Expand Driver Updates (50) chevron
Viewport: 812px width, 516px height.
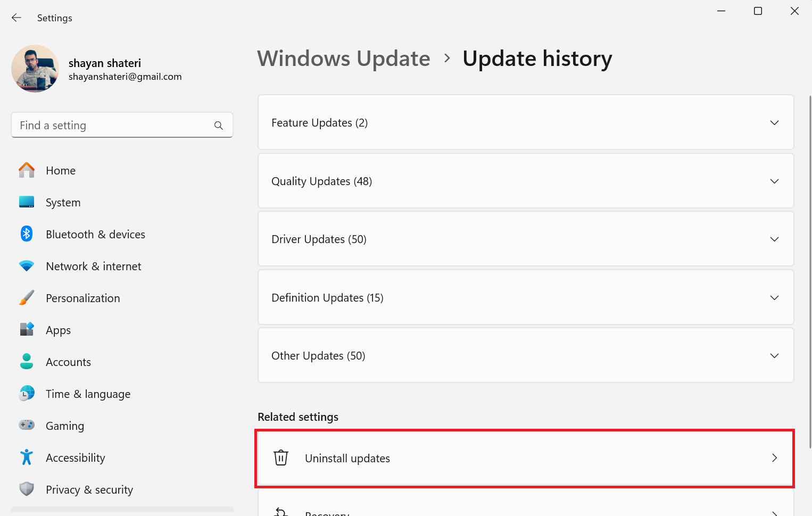tap(774, 239)
